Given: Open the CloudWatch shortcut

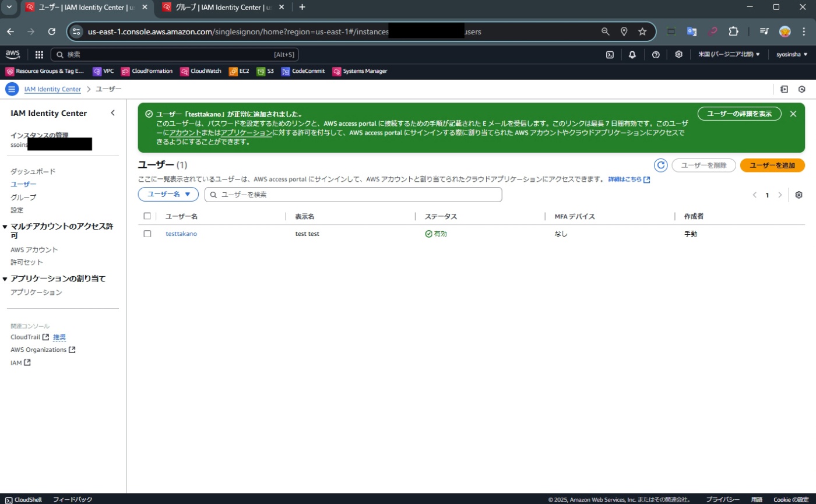Looking at the screenshot, I should pos(201,71).
